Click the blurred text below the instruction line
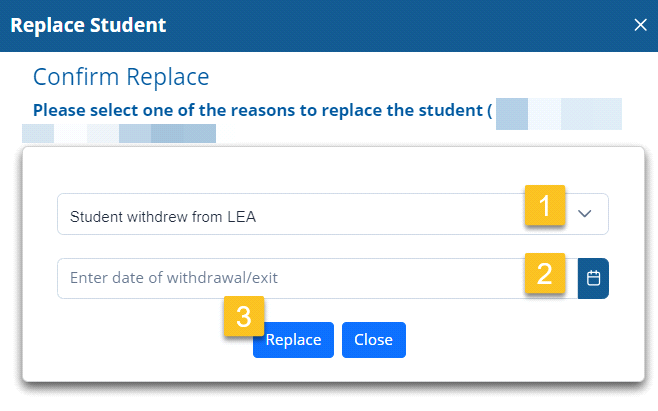The width and height of the screenshot is (658, 411). pyautogui.click(x=120, y=133)
